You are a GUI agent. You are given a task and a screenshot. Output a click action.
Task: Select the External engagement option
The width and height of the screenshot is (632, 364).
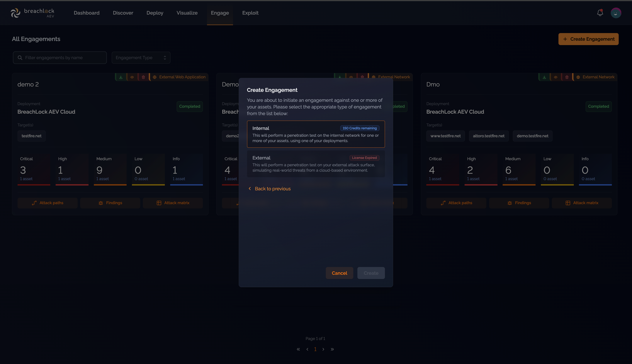coord(316,164)
